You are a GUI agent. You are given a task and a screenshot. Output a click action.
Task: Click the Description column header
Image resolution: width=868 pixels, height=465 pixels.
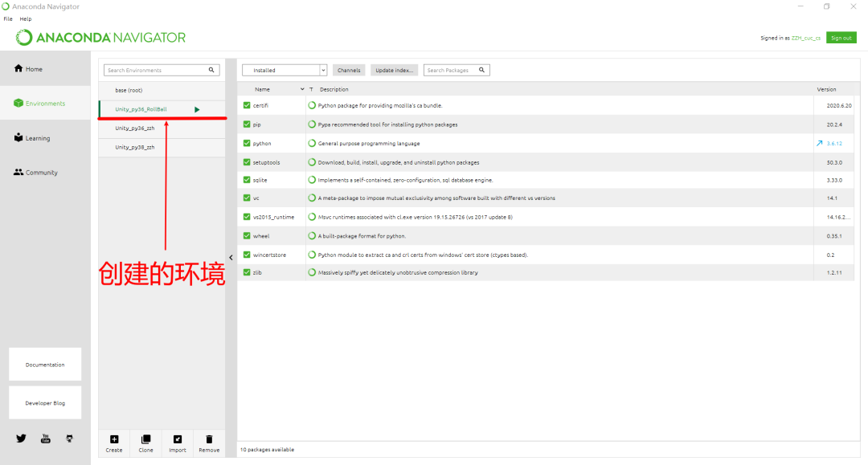tap(334, 89)
